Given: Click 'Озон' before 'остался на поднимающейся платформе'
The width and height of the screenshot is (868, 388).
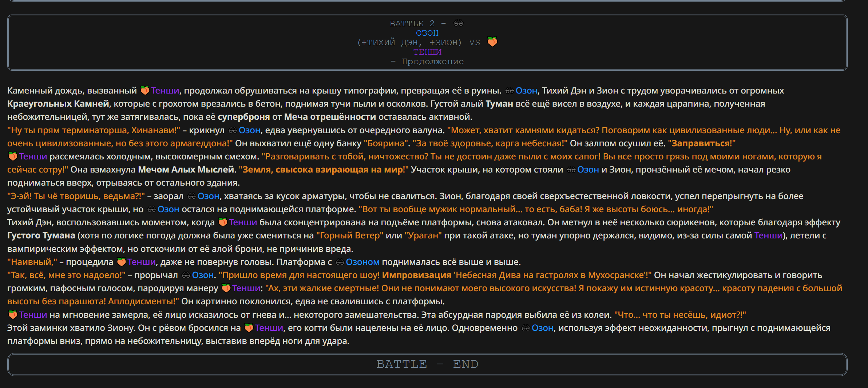Looking at the screenshot, I should coord(168,209).
